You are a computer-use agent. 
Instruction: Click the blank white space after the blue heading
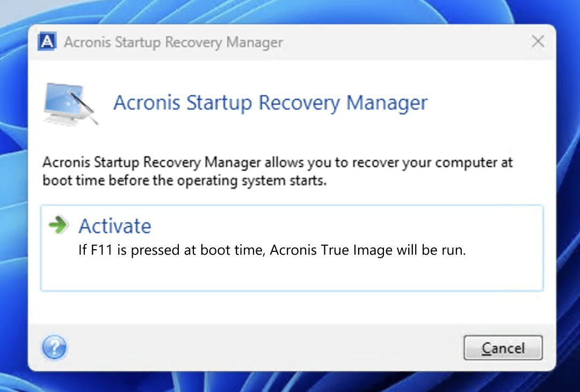pos(483,103)
